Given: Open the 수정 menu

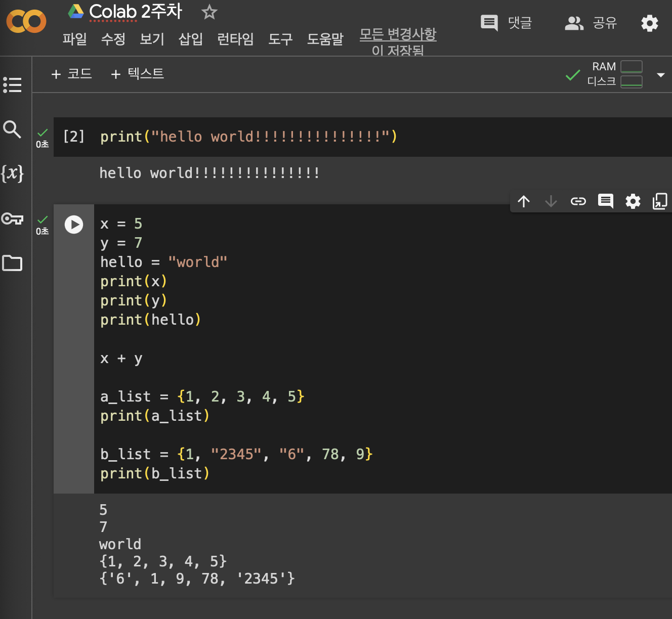Looking at the screenshot, I should (x=113, y=39).
